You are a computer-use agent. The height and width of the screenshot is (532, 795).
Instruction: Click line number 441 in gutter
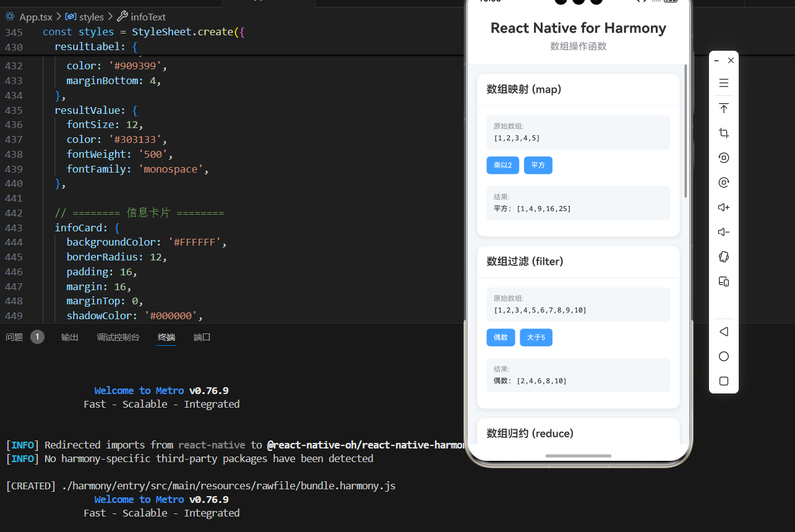[14, 198]
